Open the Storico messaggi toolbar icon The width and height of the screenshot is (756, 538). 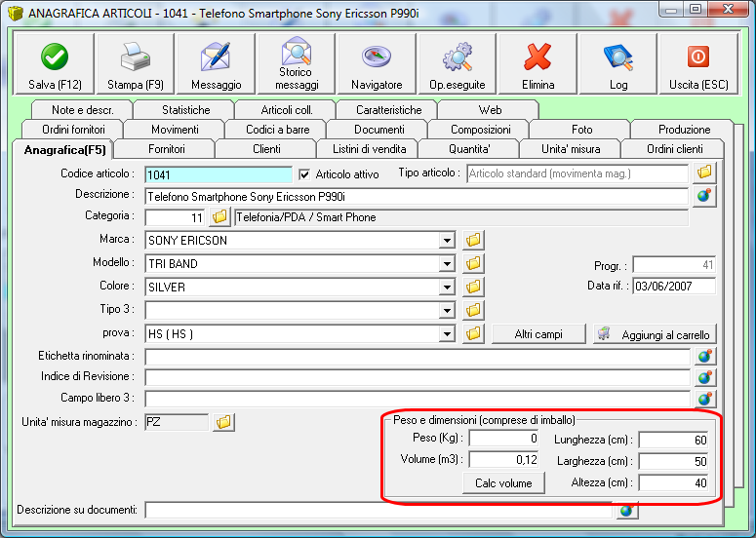(x=296, y=52)
